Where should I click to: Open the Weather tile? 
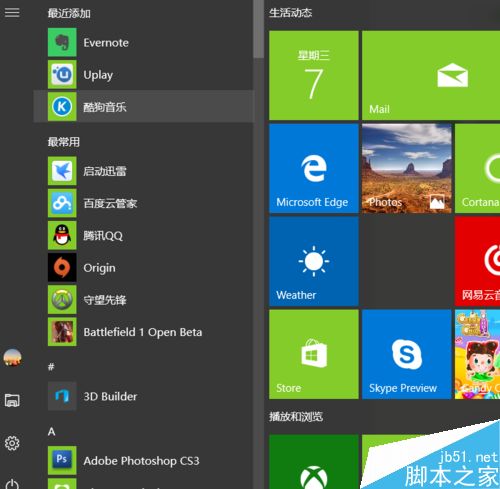(314, 261)
